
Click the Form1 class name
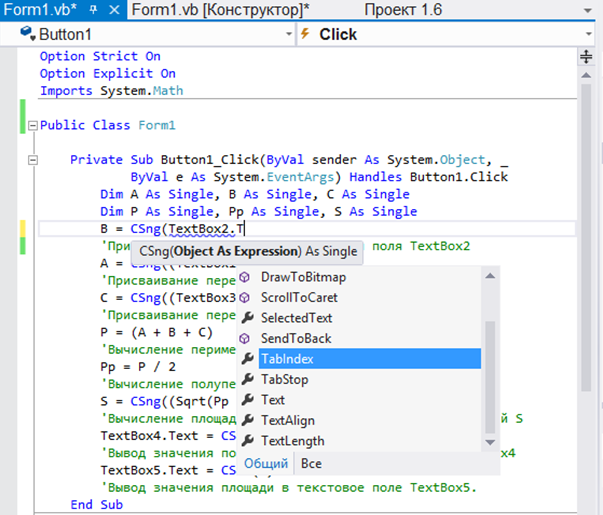click(x=157, y=125)
